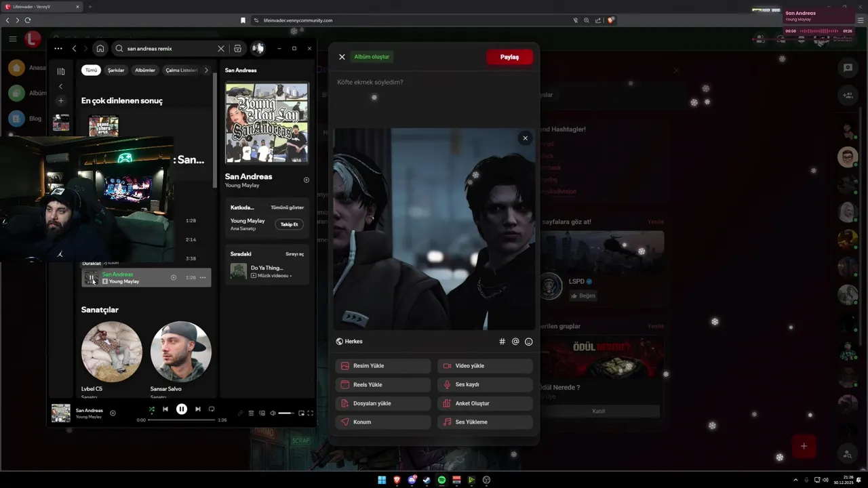Image resolution: width=868 pixels, height=488 pixels.
Task: Open Lvbel C5 artist card
Action: (112, 359)
